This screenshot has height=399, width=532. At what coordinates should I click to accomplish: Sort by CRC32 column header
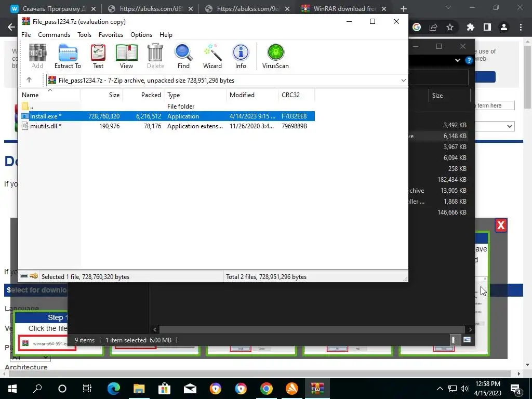click(296, 95)
